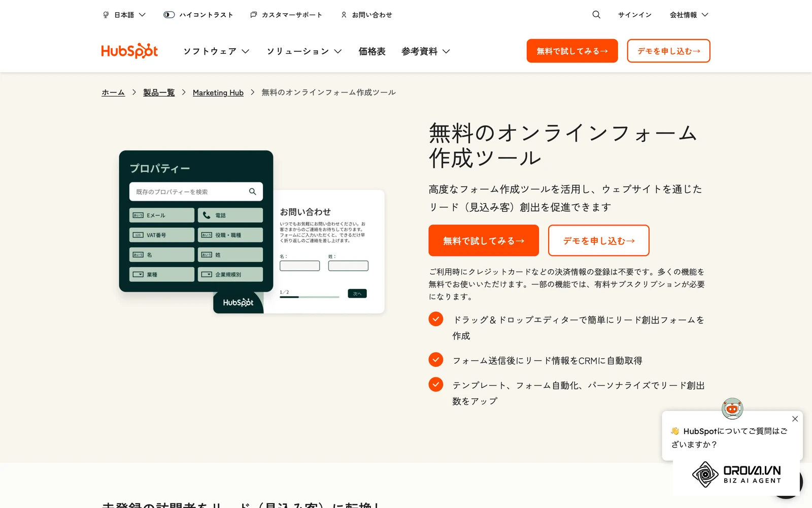Click the 姓 property tile
The height and width of the screenshot is (508, 812).
[230, 255]
